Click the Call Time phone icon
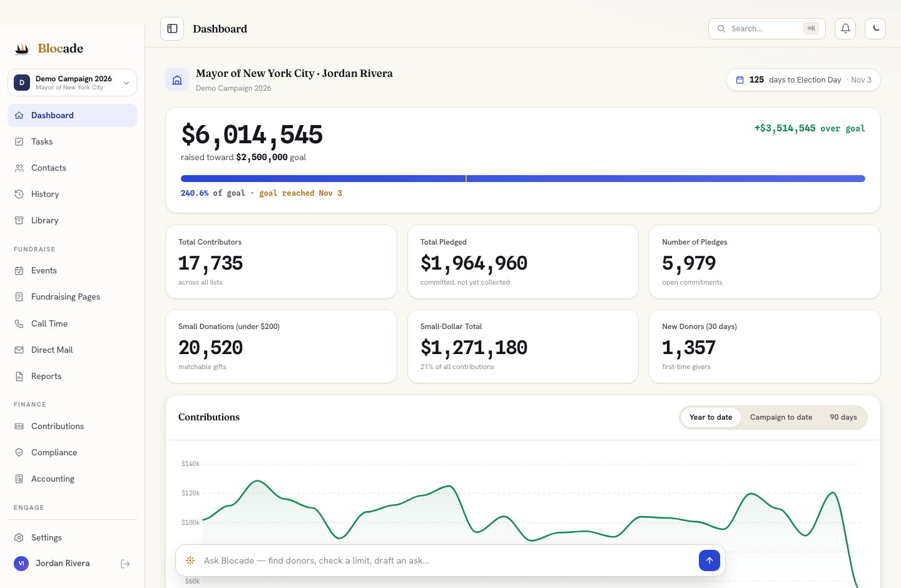Viewport: 901px width, 588px height. pyautogui.click(x=19, y=324)
